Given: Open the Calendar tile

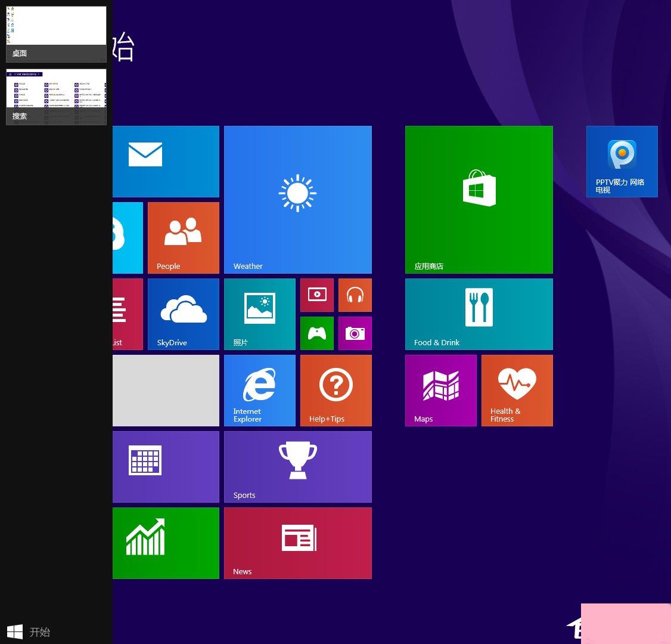Looking at the screenshot, I should pyautogui.click(x=166, y=467).
